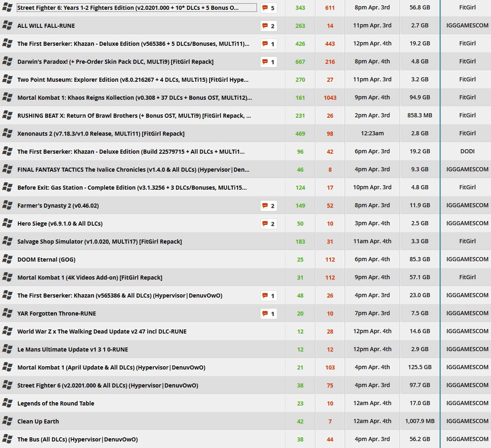
Task: Click leecher count 611 on Street Fighter 6 row
Action: tap(330, 8)
